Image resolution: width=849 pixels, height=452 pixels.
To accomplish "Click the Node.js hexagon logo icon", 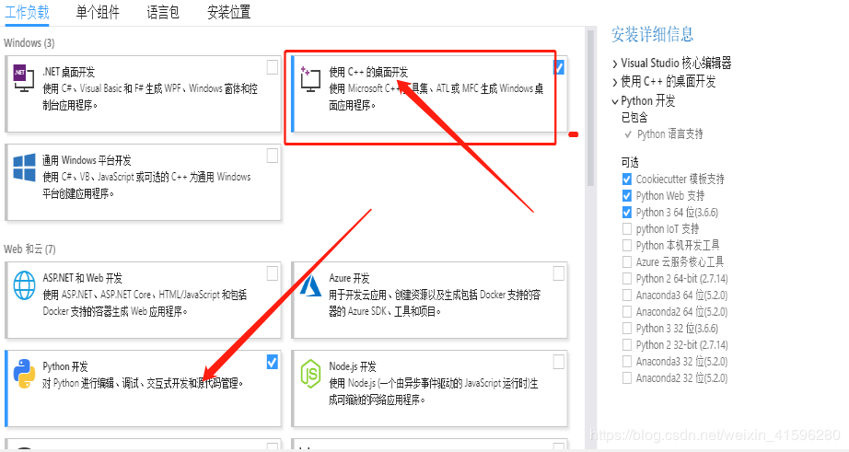I will (311, 374).
